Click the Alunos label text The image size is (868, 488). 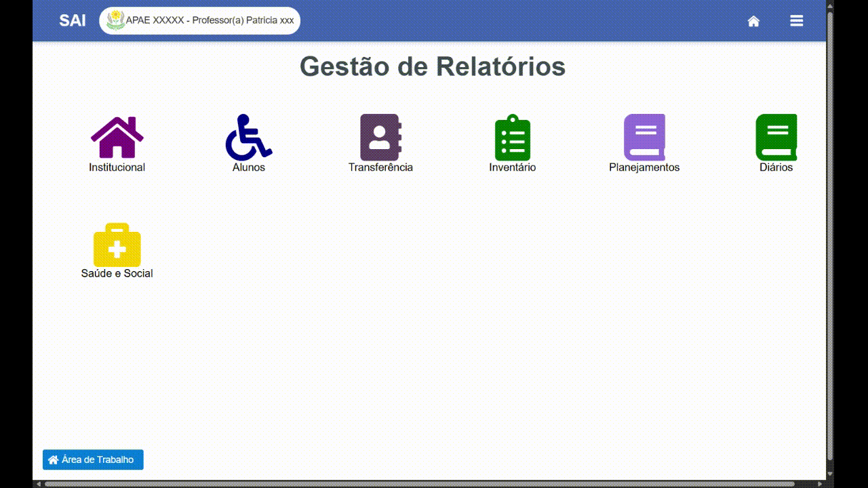[248, 167]
